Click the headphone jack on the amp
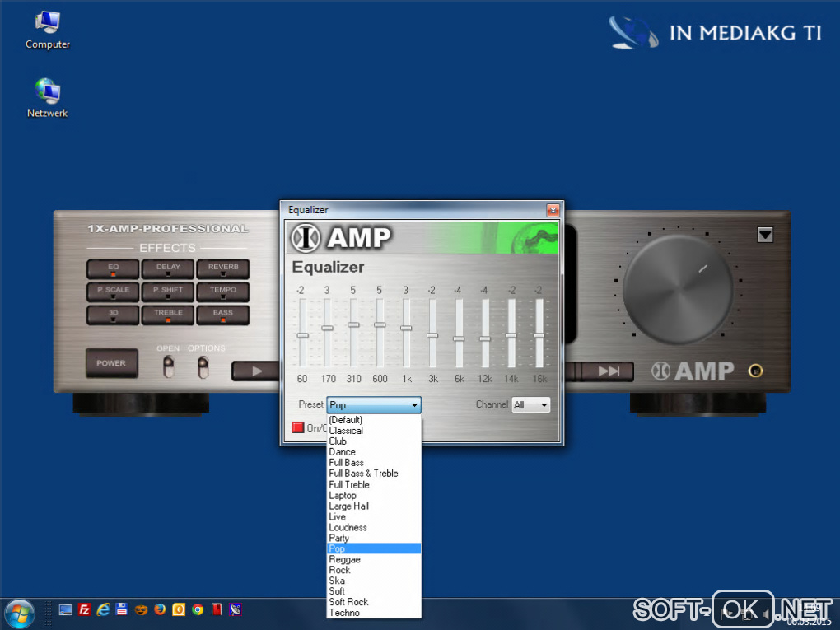 (x=755, y=371)
